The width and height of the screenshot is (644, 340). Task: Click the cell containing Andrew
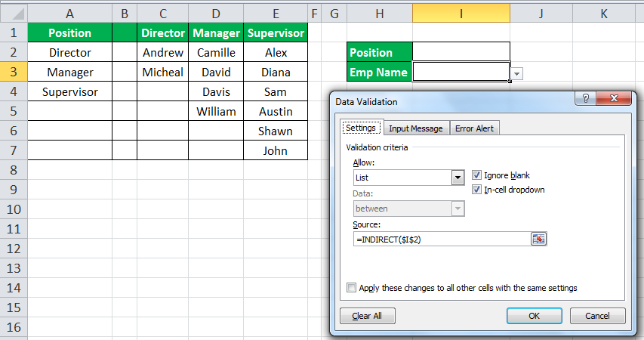point(162,52)
